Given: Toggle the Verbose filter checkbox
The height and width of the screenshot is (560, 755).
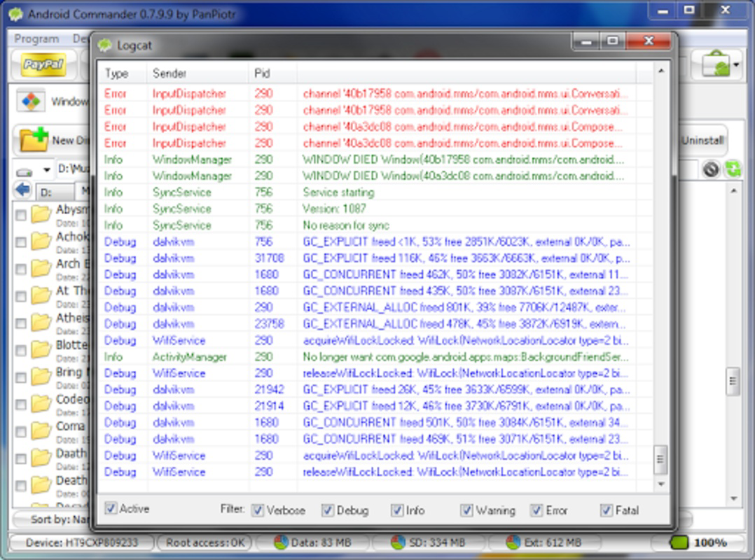Looking at the screenshot, I should [x=258, y=510].
